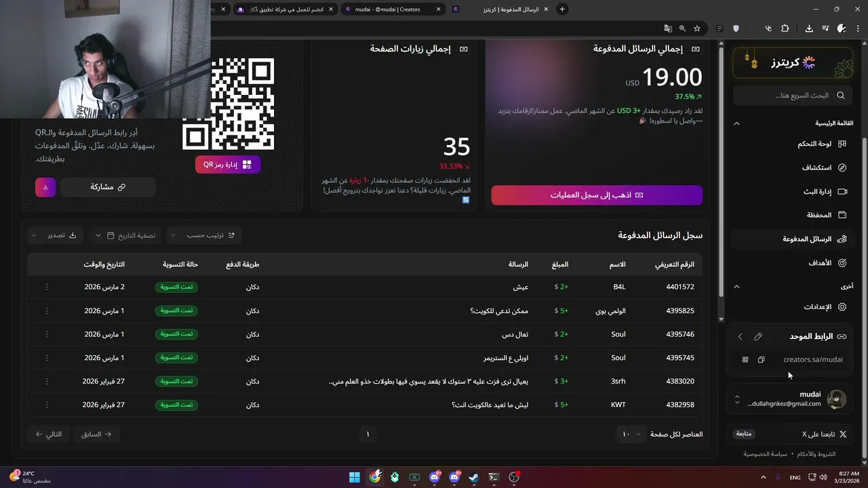Go to السابق page
Screen dimensions: 868x488
pos(96,434)
